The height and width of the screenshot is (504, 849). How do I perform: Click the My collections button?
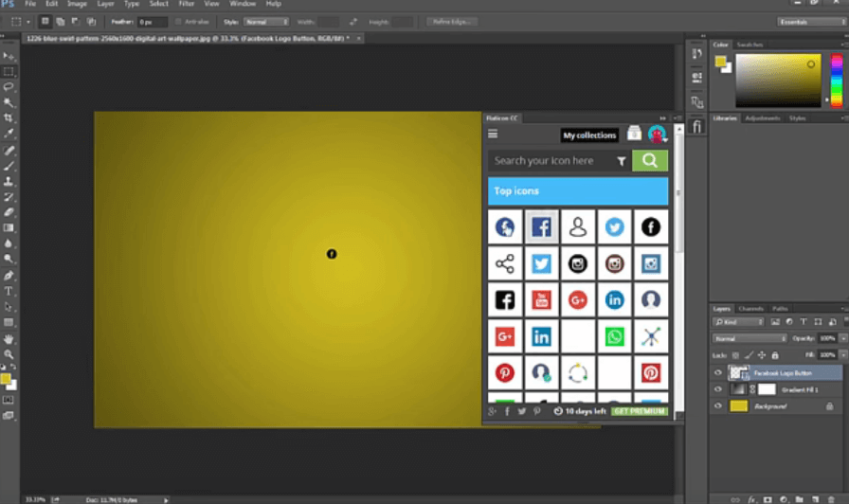(x=589, y=135)
